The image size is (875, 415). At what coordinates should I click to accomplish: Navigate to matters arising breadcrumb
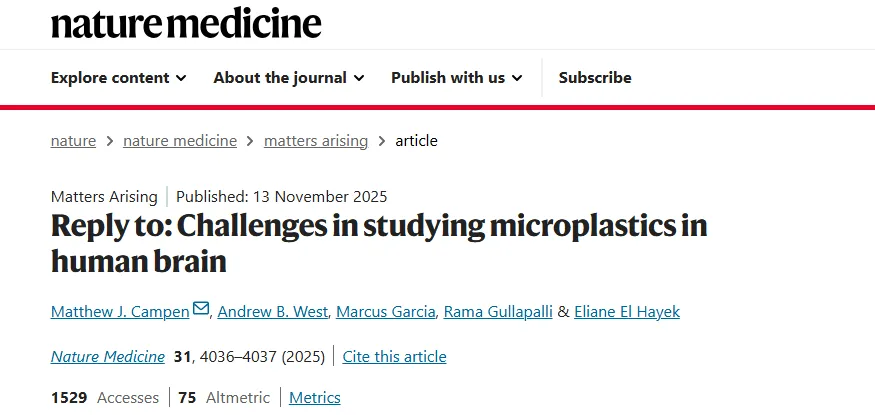pos(316,141)
